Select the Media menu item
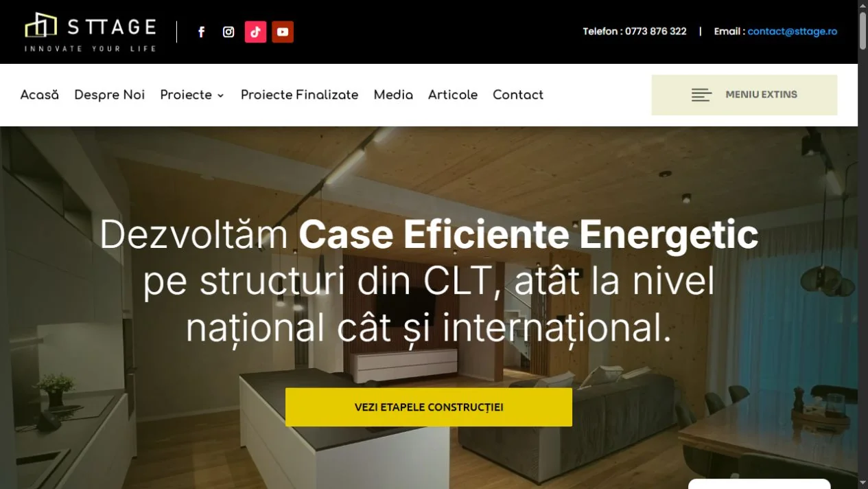 (x=393, y=95)
